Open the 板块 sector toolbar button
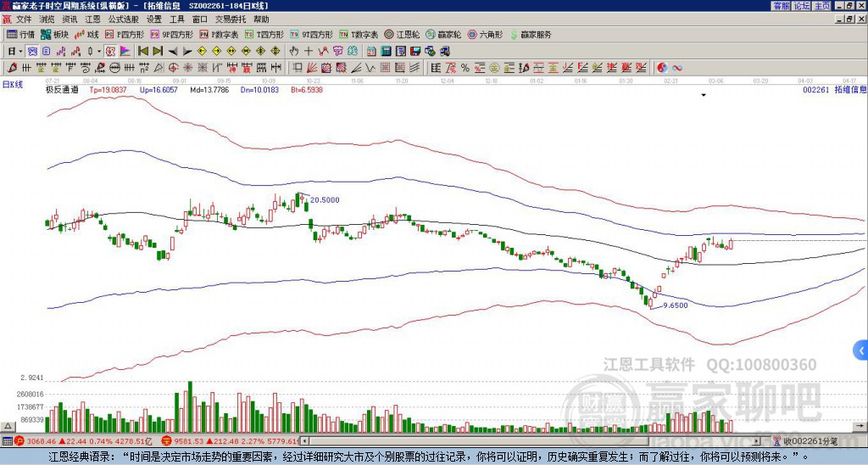The image size is (868, 465). 55,34
